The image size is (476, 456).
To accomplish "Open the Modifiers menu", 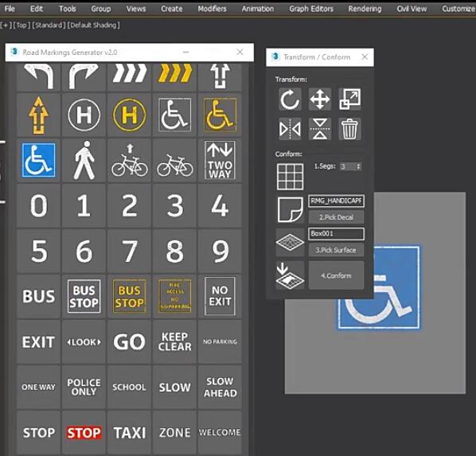I will pyautogui.click(x=212, y=9).
